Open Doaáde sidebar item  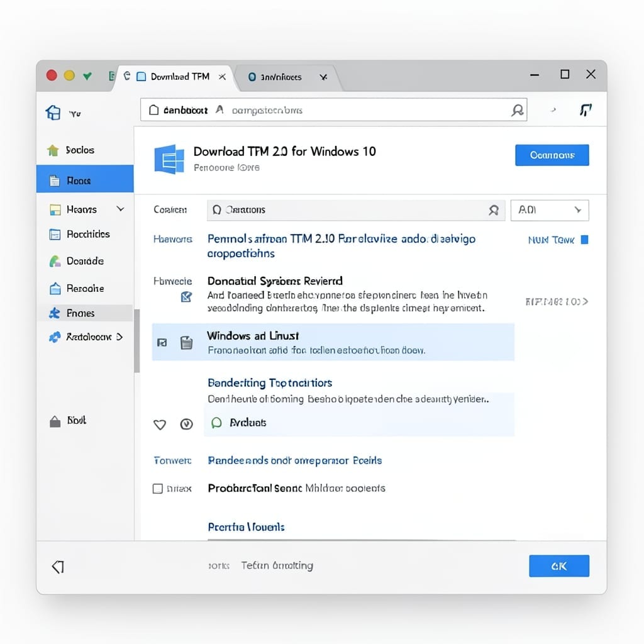coord(85,261)
